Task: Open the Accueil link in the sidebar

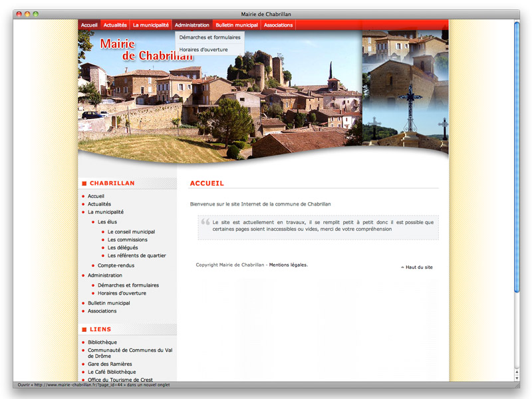Action: 96,196
